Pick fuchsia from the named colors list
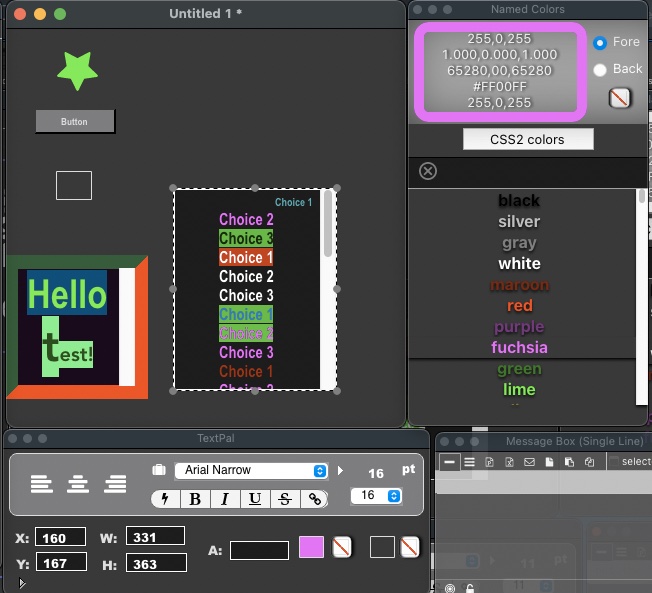The width and height of the screenshot is (652, 593). [519, 348]
